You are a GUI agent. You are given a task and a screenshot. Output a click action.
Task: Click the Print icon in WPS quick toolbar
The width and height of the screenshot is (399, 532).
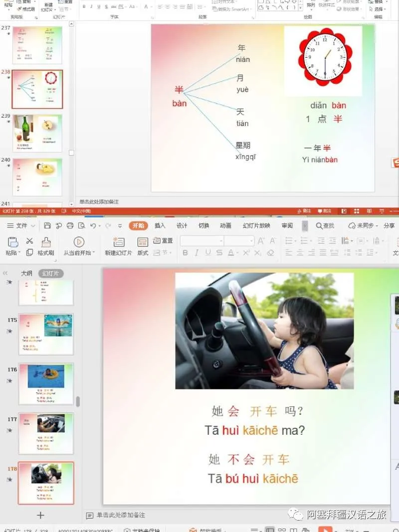pyautogui.click(x=70, y=226)
